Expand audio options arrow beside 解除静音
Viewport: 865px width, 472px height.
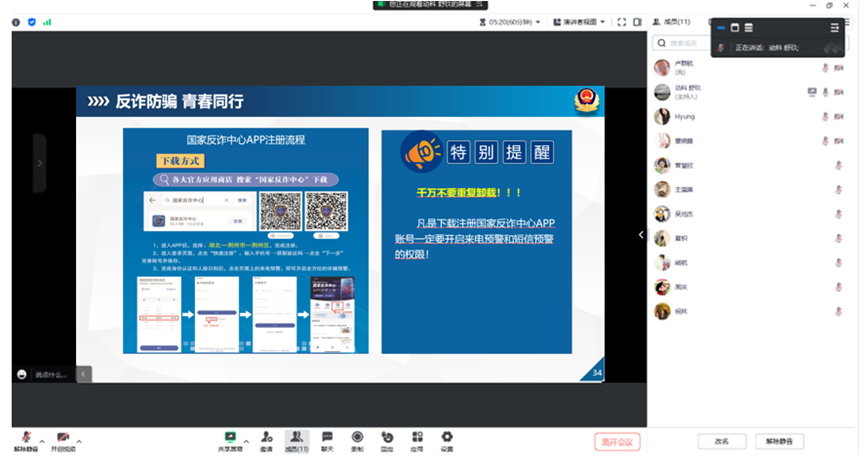pos(42,440)
